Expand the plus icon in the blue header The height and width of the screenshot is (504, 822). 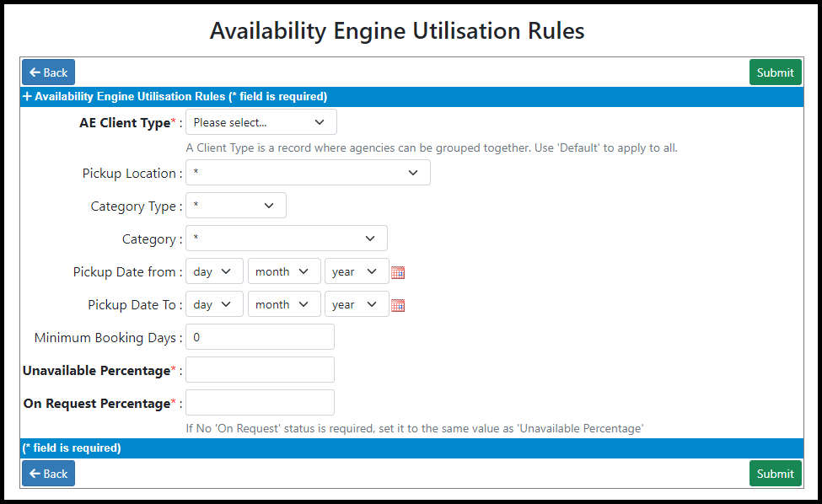27,96
